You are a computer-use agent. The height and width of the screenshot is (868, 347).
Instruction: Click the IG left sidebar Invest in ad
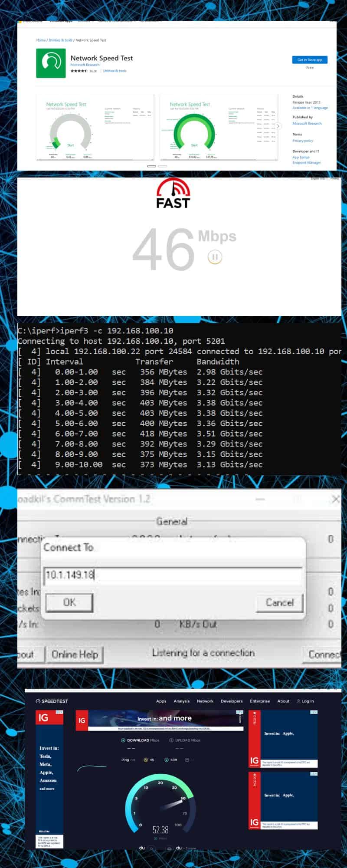coord(49,779)
